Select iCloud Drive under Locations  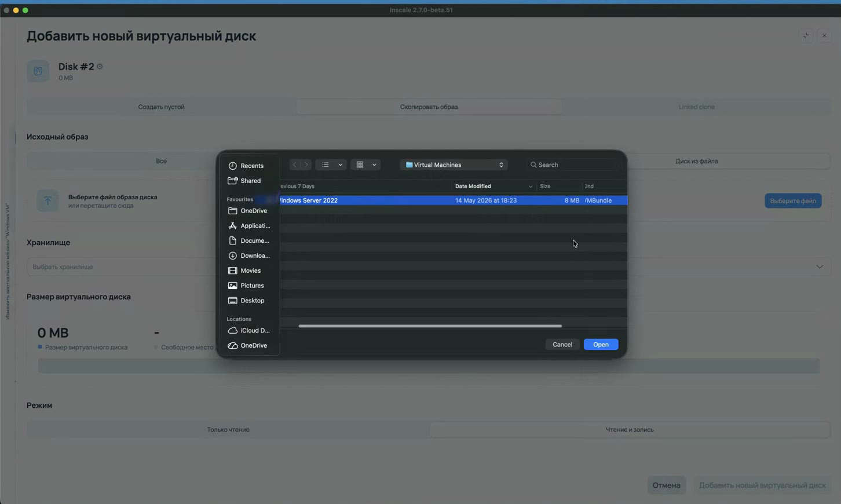click(249, 331)
